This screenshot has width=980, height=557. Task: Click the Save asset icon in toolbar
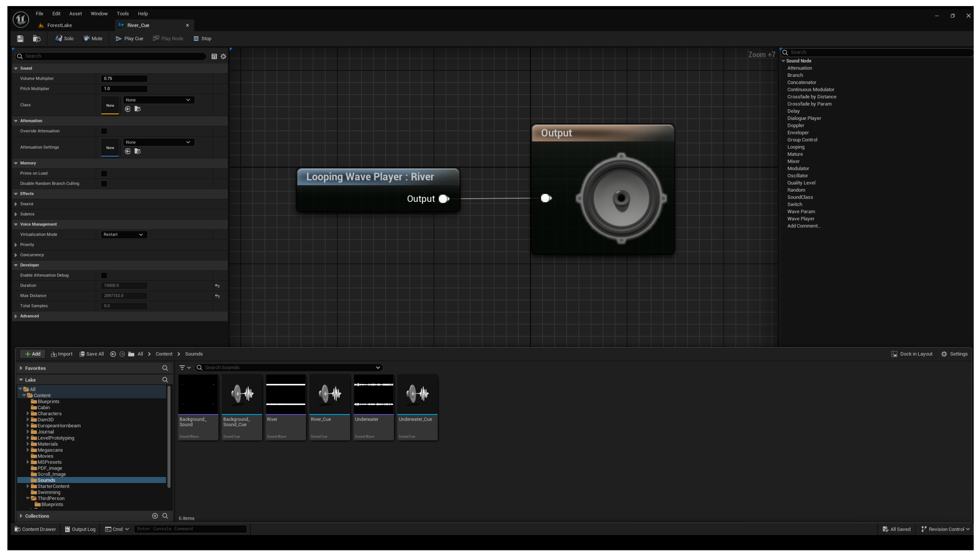click(20, 39)
